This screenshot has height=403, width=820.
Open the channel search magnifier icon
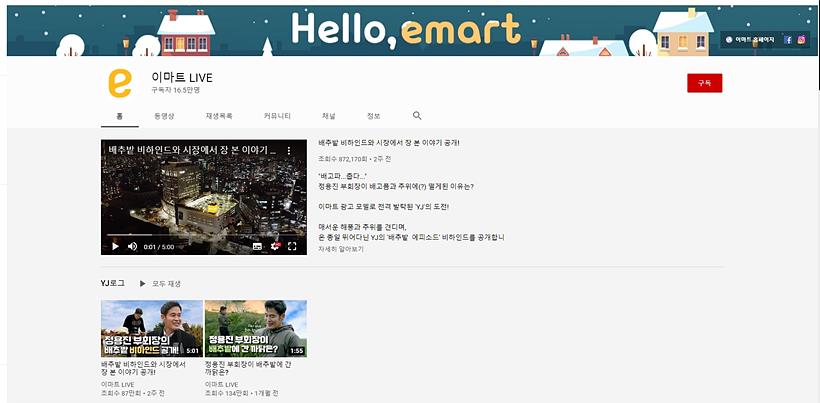coord(417,116)
